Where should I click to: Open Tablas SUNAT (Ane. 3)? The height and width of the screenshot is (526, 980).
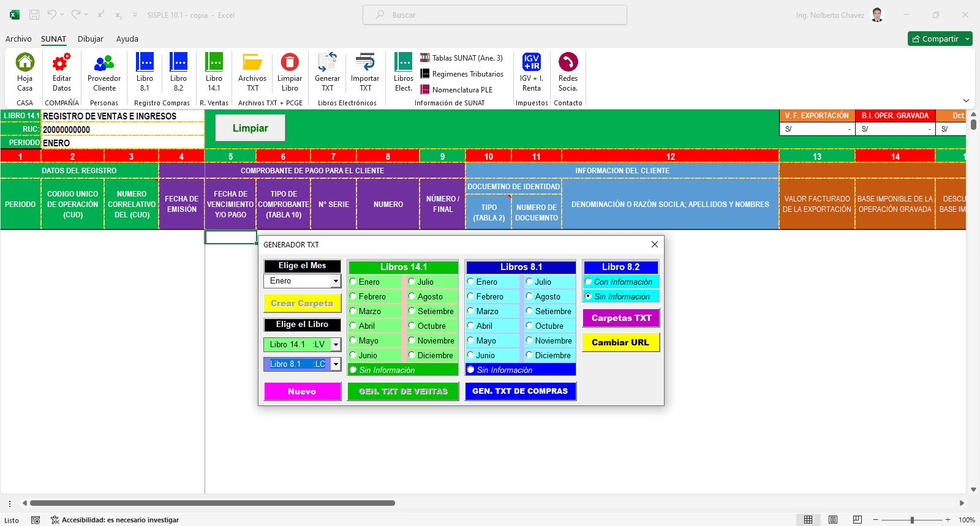click(x=461, y=58)
